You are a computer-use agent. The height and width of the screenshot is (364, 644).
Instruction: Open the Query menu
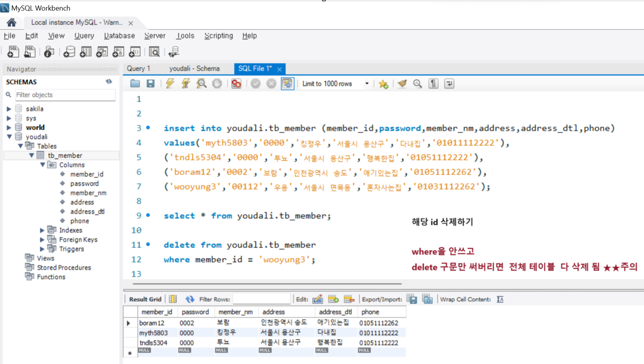84,36
